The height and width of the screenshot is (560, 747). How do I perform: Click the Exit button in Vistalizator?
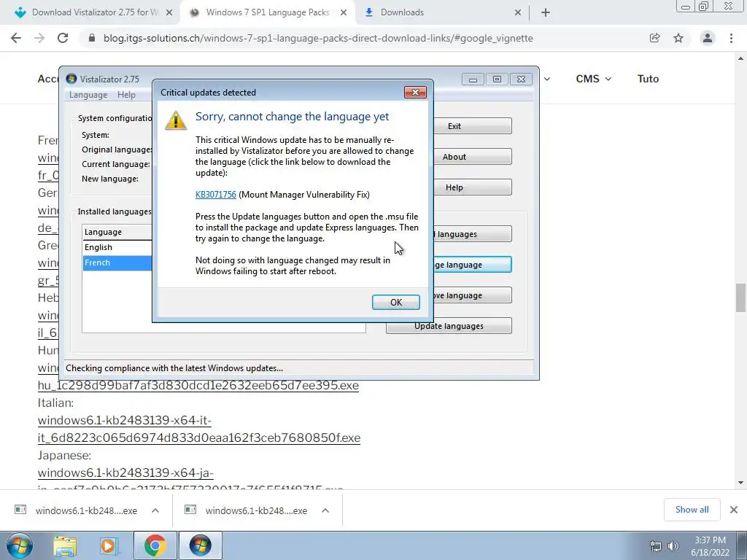pyautogui.click(x=454, y=126)
